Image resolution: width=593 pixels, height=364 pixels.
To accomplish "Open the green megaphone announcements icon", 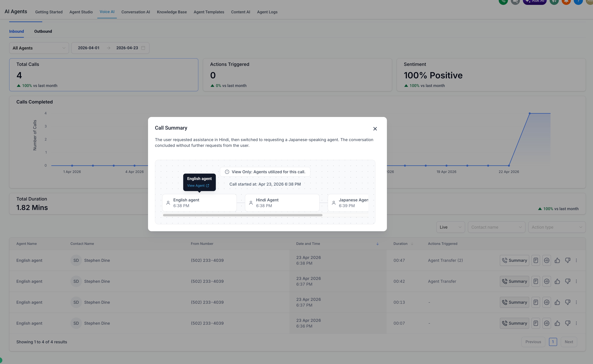I will tap(554, 1).
